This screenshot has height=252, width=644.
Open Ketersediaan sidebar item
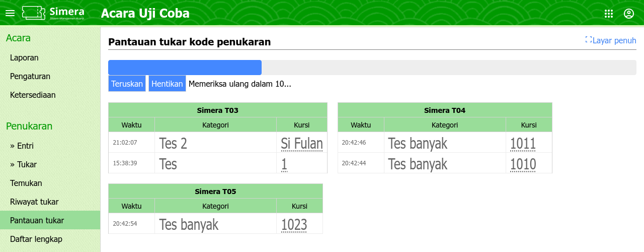(33, 95)
